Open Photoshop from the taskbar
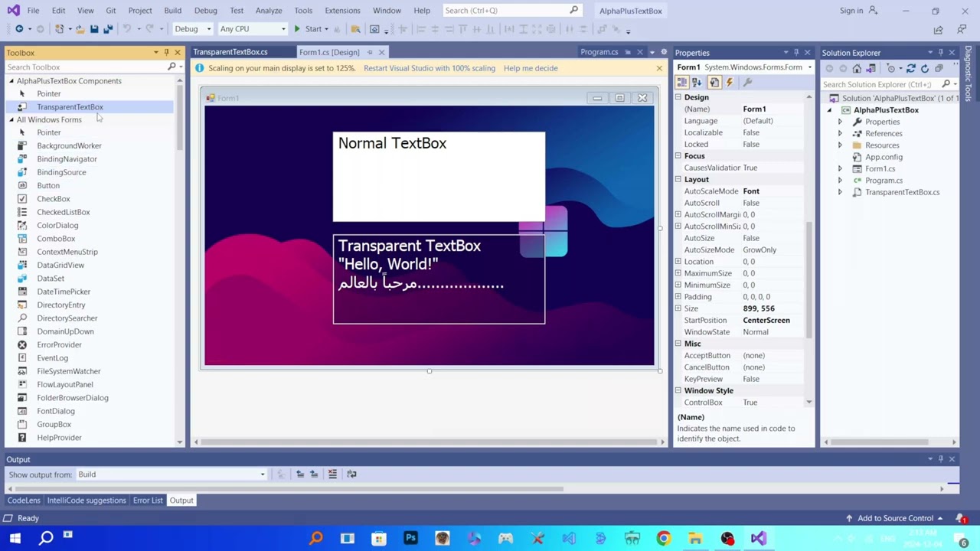Screen dimensions: 980x551 (410, 539)
